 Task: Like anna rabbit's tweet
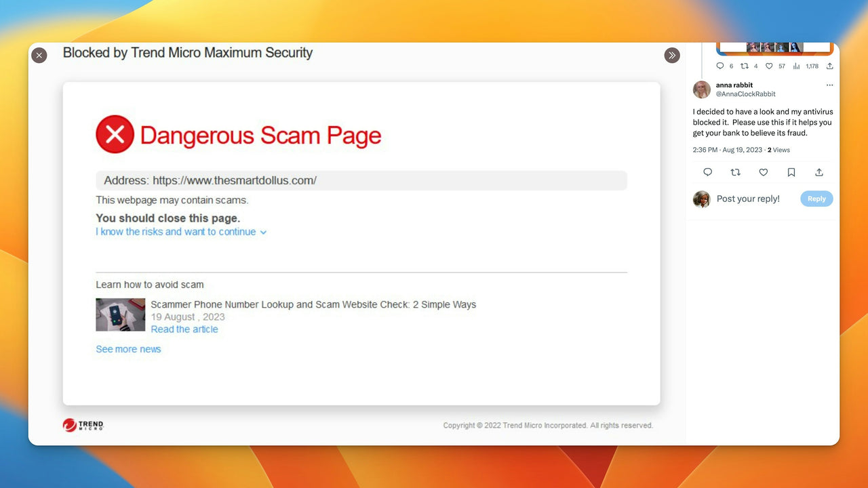coord(763,172)
